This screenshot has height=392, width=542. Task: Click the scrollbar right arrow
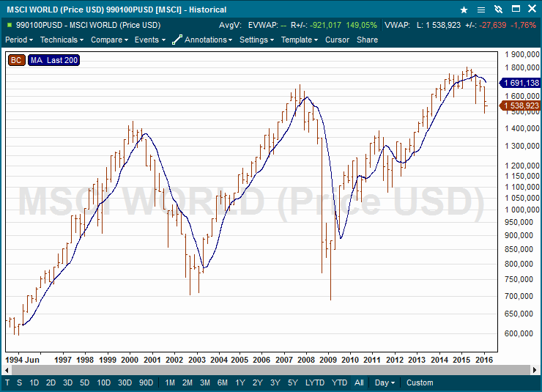pyautogui.click(x=535, y=370)
